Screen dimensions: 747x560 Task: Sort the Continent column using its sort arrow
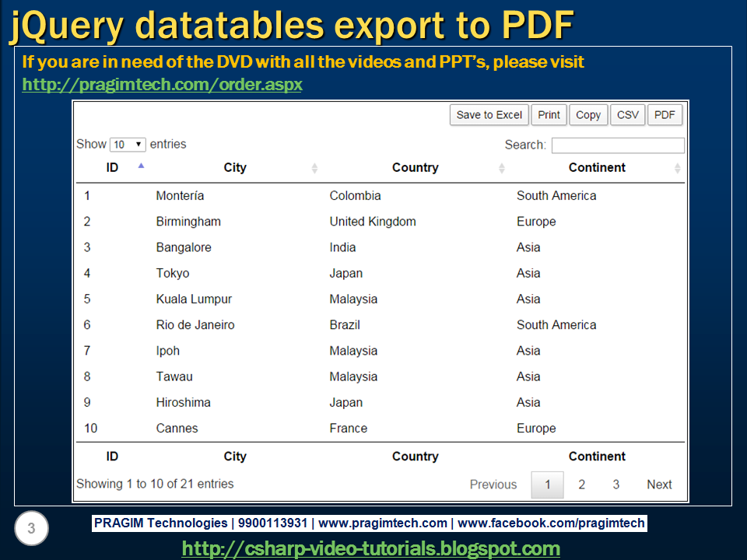click(677, 167)
